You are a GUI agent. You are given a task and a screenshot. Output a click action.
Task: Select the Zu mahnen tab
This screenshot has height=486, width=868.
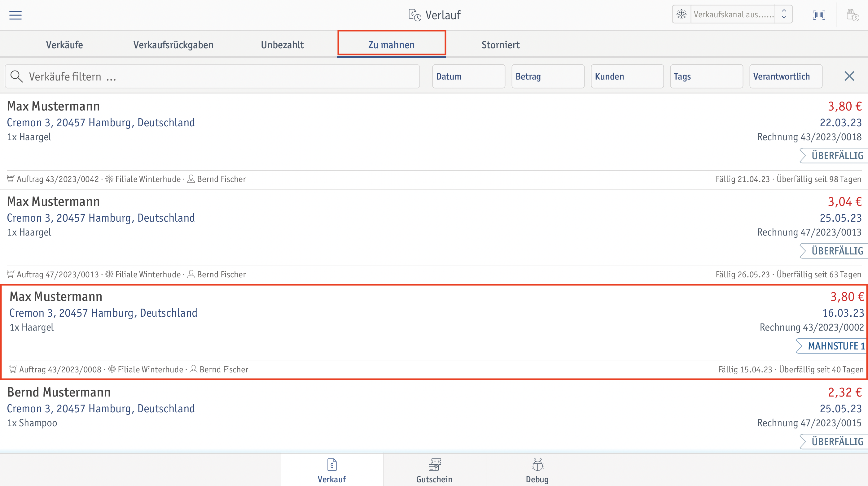(392, 45)
